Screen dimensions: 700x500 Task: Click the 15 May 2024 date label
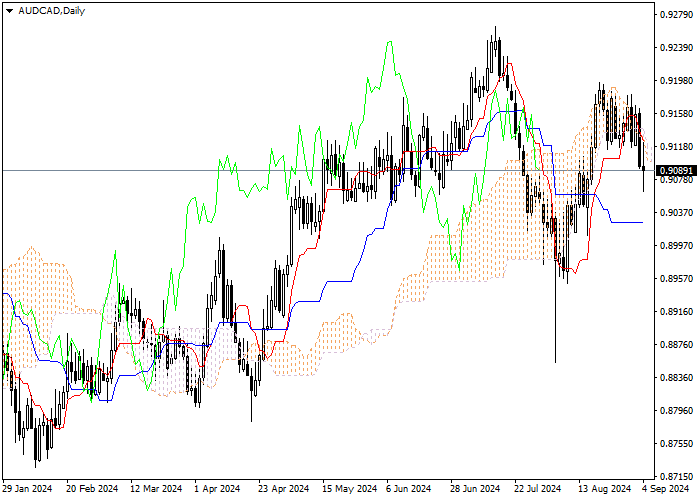click(x=349, y=489)
